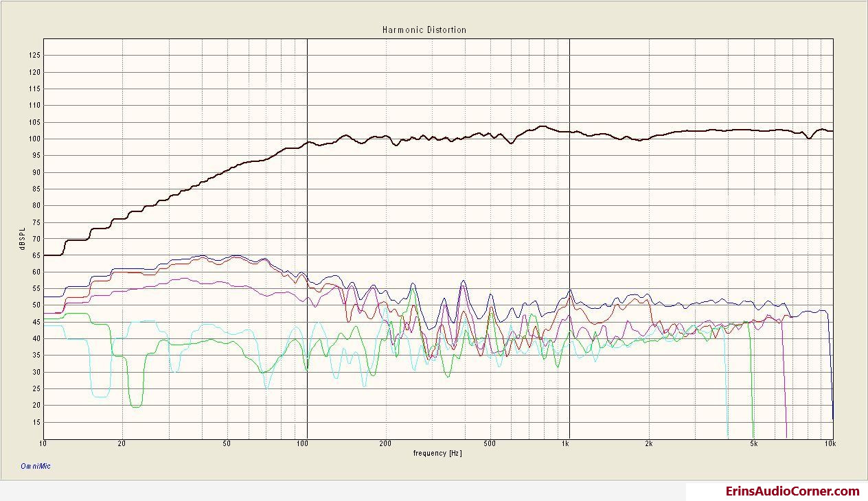Click the 500 frequency axis tick label
The width and height of the screenshot is (868, 501).
489,444
